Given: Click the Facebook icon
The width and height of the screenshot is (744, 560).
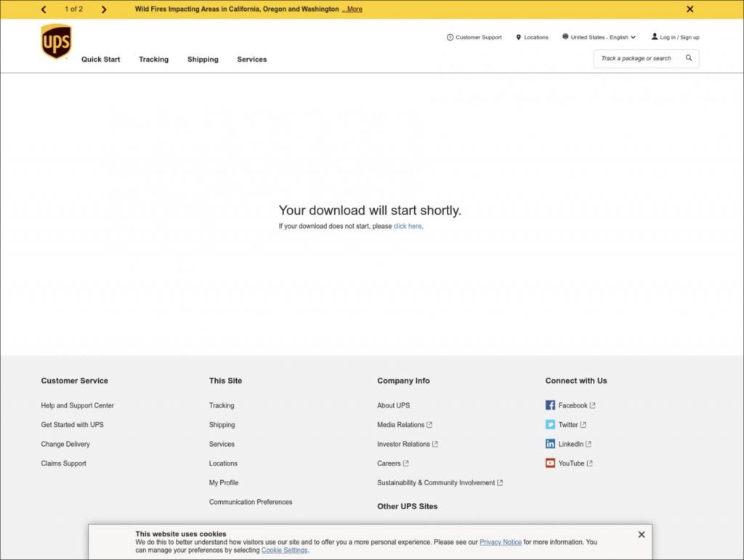Looking at the screenshot, I should (x=550, y=405).
